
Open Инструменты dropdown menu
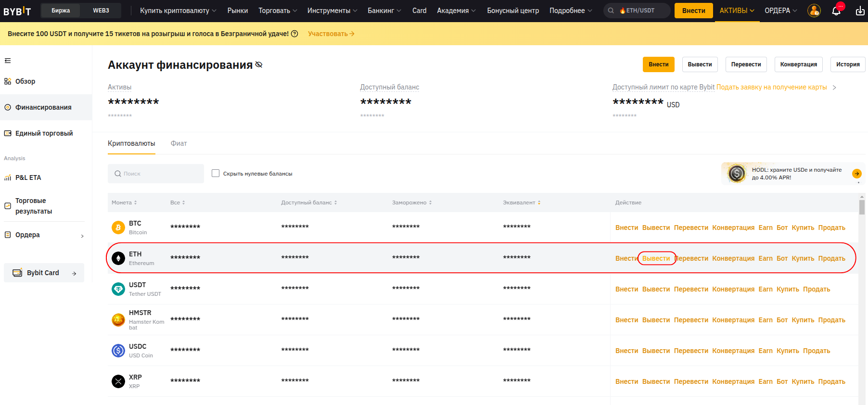coord(332,11)
